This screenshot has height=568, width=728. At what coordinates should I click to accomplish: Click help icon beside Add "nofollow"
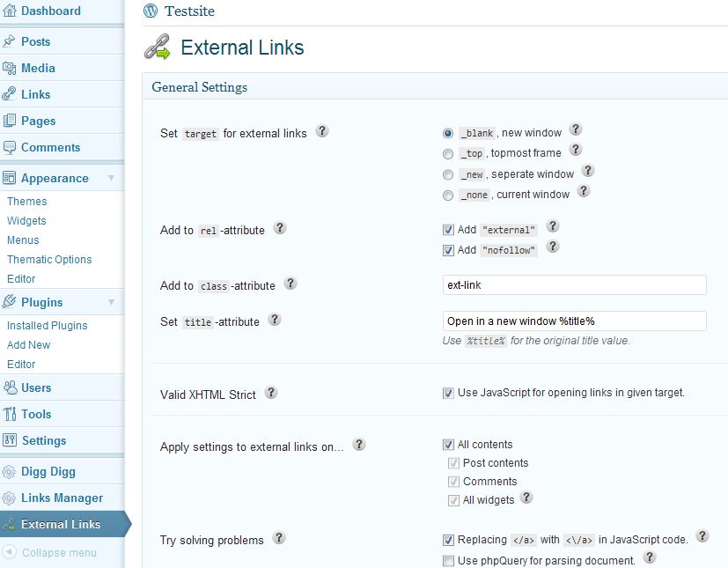point(553,247)
